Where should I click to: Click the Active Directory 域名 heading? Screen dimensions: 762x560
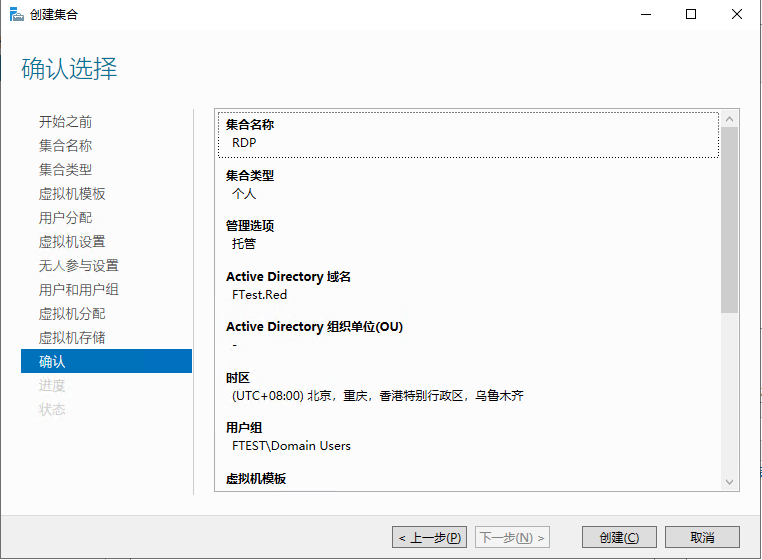[288, 277]
